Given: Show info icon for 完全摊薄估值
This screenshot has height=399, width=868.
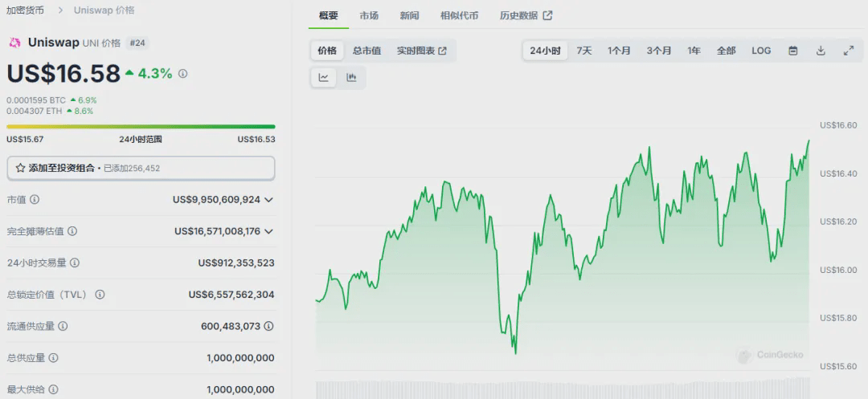Looking at the screenshot, I should (72, 231).
